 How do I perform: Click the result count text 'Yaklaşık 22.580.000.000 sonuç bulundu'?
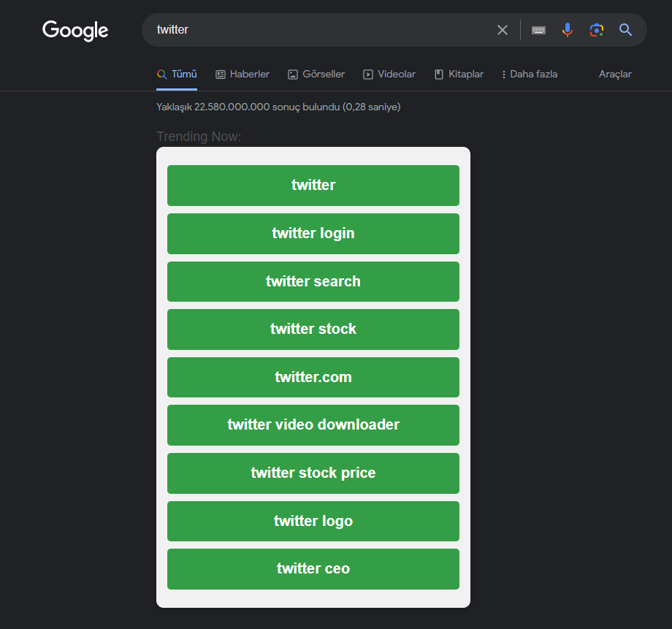coord(248,107)
